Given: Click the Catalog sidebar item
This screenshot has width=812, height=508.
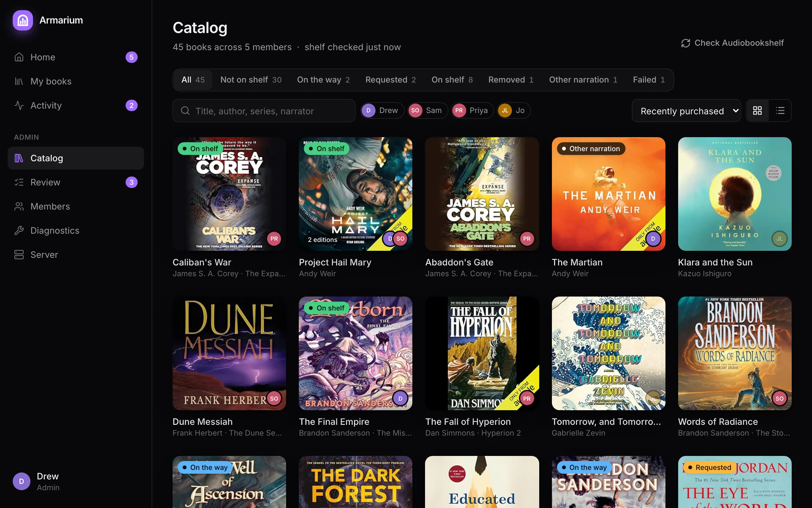Looking at the screenshot, I should coord(76,158).
